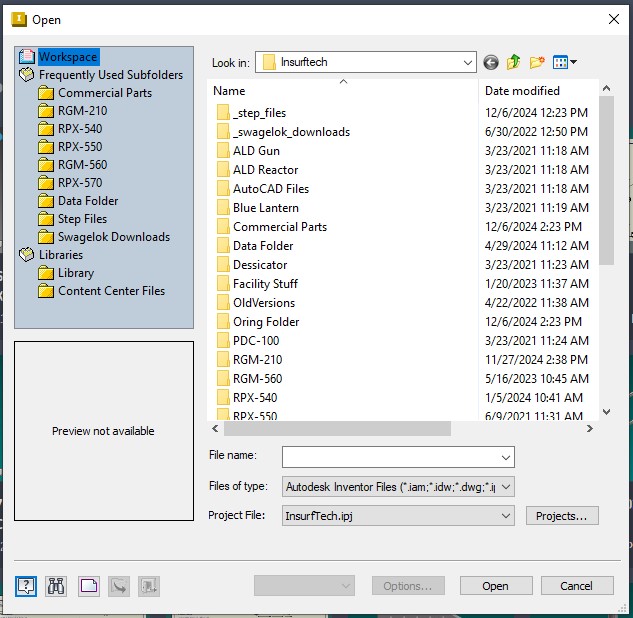Select RGM-560 shortcut in left tree
633x618 pixels.
(x=82, y=165)
